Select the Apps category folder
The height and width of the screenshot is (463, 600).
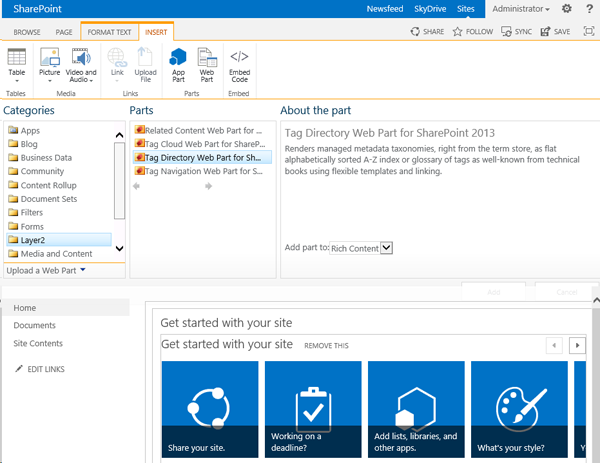coord(24,130)
